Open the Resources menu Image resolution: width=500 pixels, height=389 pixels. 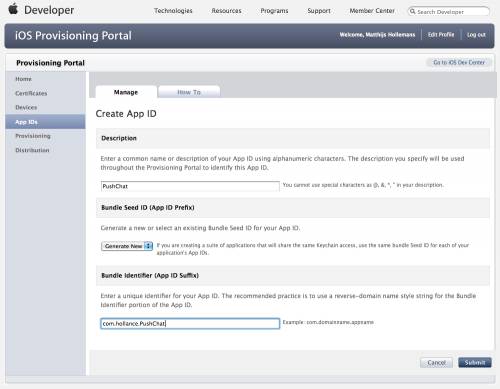pyautogui.click(x=226, y=11)
